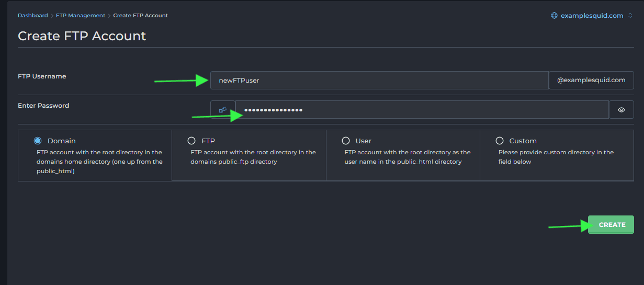This screenshot has height=285, width=644.
Task: Click the globe icon beside examplesquid.com
Action: [x=554, y=16]
